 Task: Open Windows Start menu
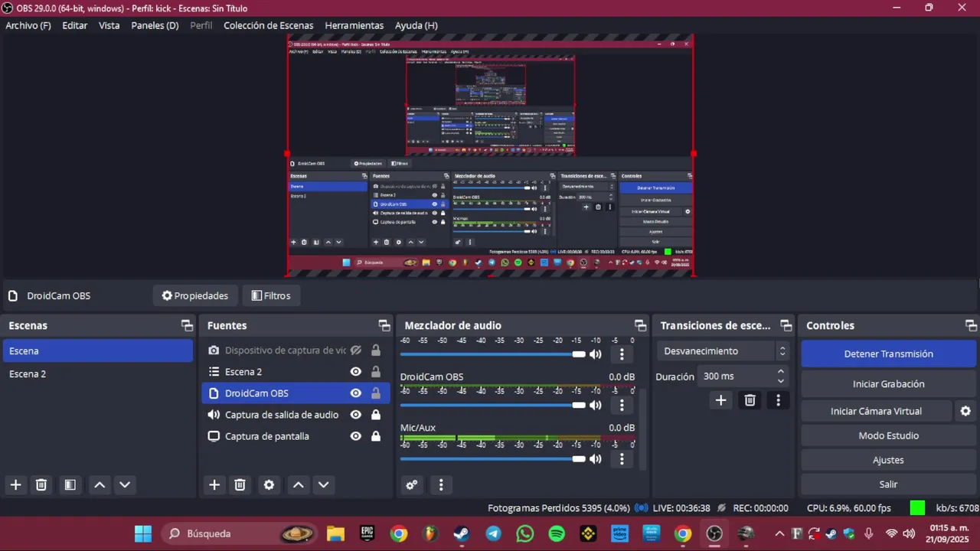(x=143, y=533)
